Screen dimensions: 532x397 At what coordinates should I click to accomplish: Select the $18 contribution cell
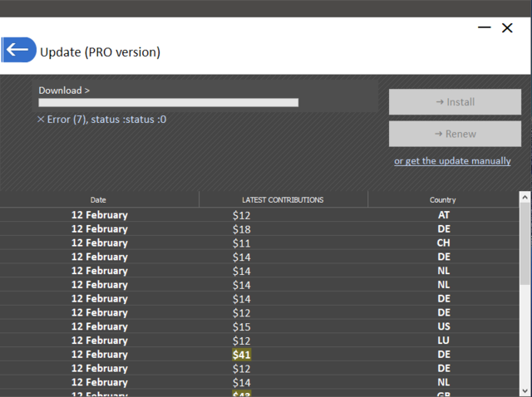coord(242,229)
